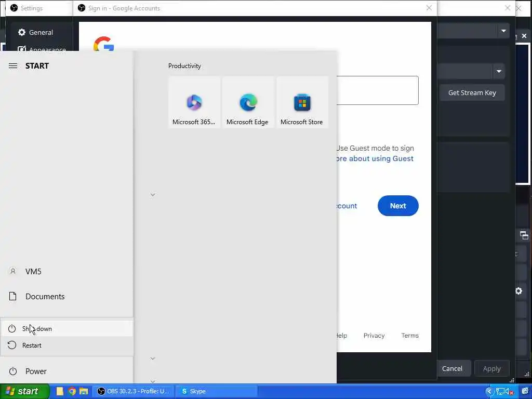
Task: Open the yellow notes icon in quick launch
Action: pyautogui.click(x=60, y=391)
